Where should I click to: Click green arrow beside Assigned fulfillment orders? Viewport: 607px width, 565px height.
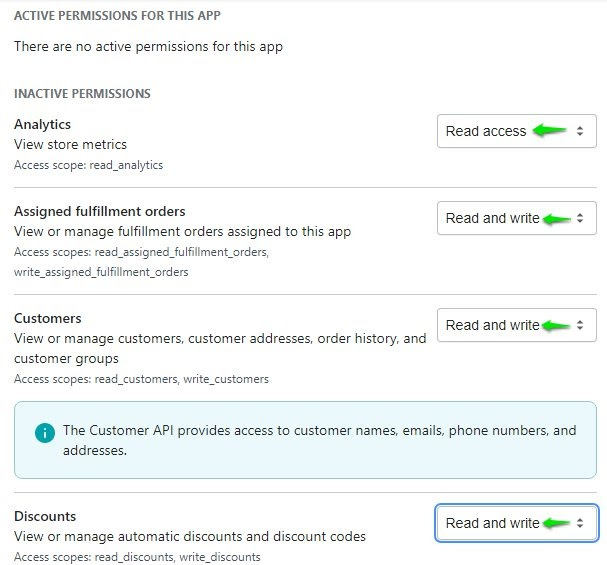(559, 218)
